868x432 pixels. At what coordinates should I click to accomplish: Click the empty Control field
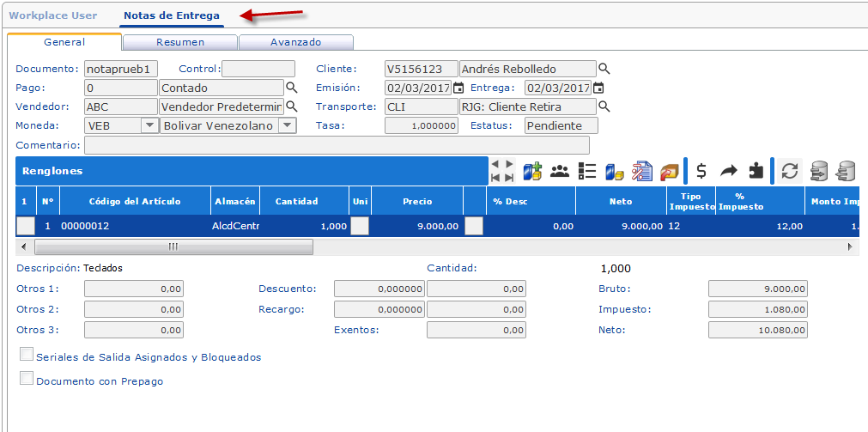tap(258, 70)
